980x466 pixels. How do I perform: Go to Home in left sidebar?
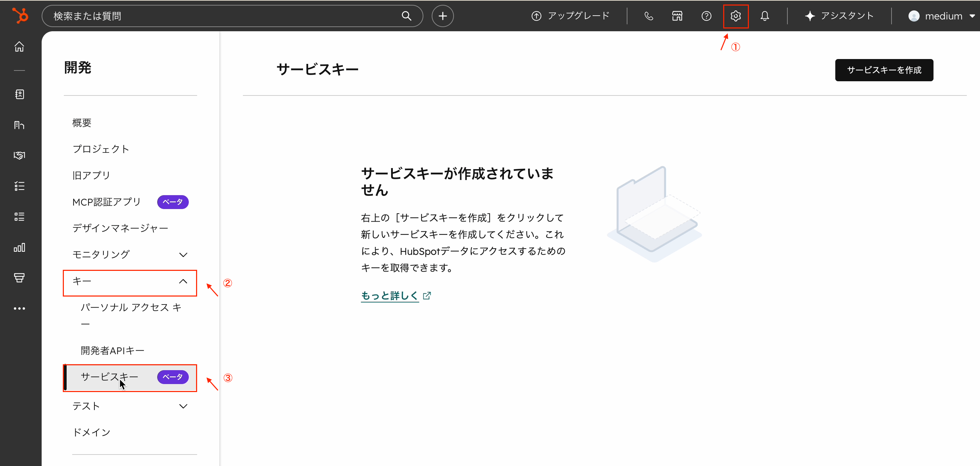tap(19, 47)
